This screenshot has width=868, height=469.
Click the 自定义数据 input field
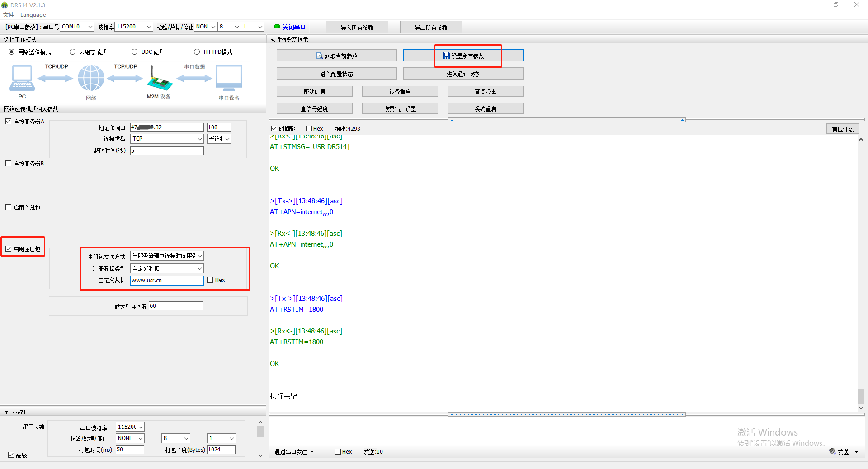(x=167, y=281)
